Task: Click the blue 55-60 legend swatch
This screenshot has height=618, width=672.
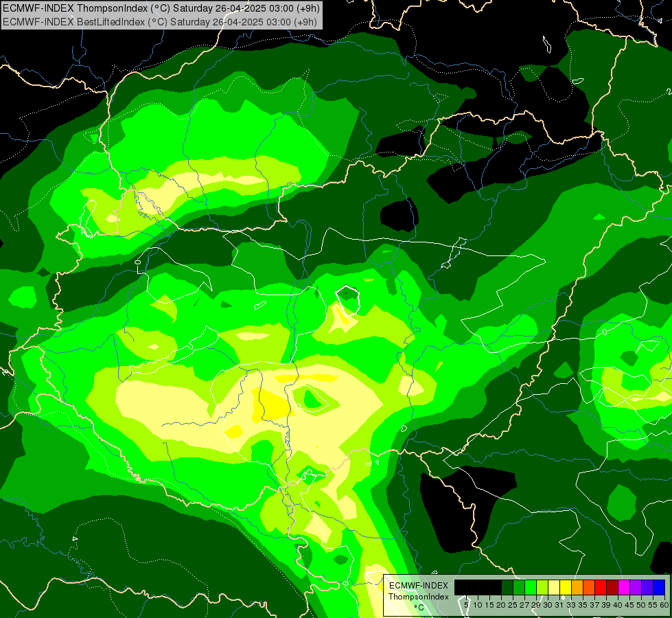Action: click(x=659, y=588)
